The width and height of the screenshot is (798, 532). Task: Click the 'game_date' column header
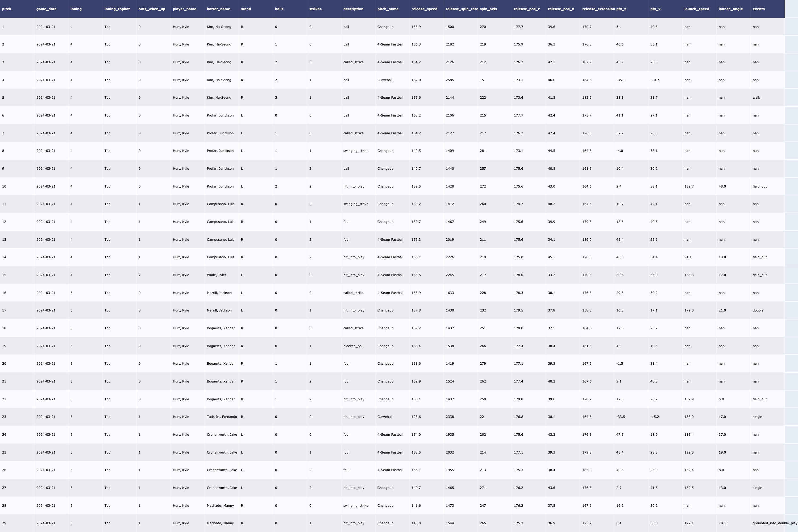pyautogui.click(x=47, y=9)
